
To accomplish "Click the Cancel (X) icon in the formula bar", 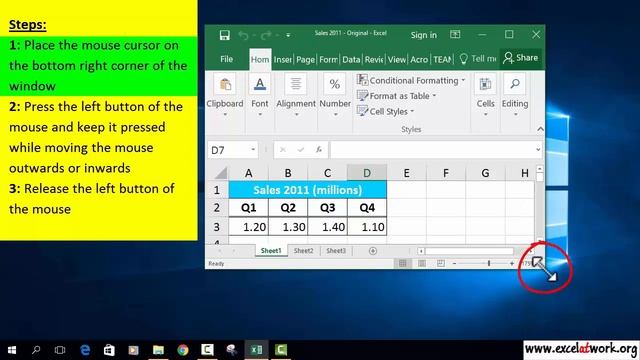I will point(282,150).
